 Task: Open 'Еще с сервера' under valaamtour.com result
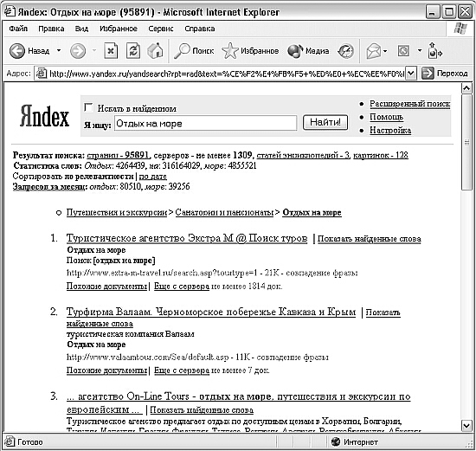pos(182,370)
